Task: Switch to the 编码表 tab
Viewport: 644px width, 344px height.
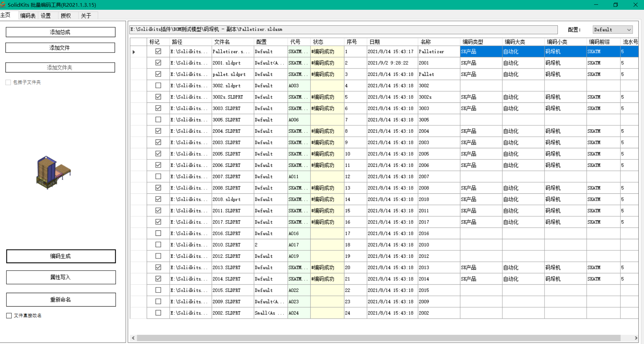Action: 28,15
